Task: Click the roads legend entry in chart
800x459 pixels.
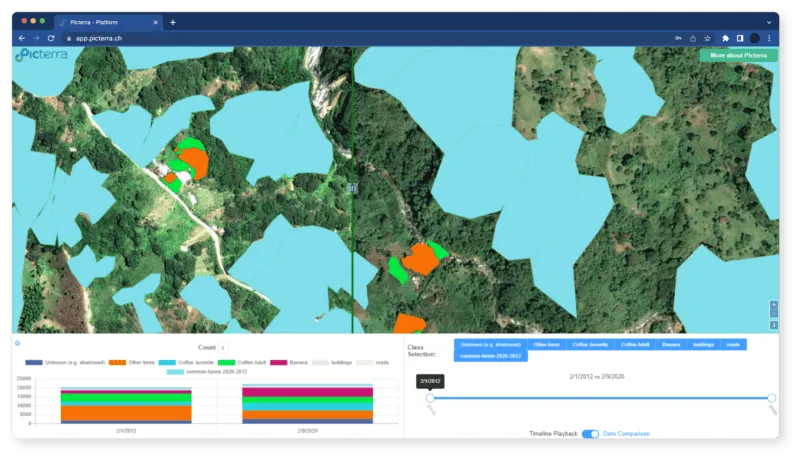Action: (372, 363)
